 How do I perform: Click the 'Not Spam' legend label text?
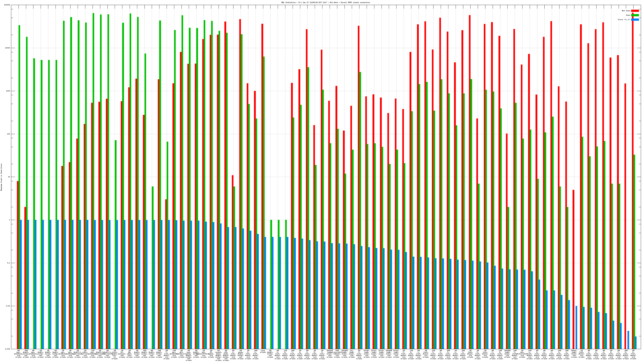pos(626,11)
